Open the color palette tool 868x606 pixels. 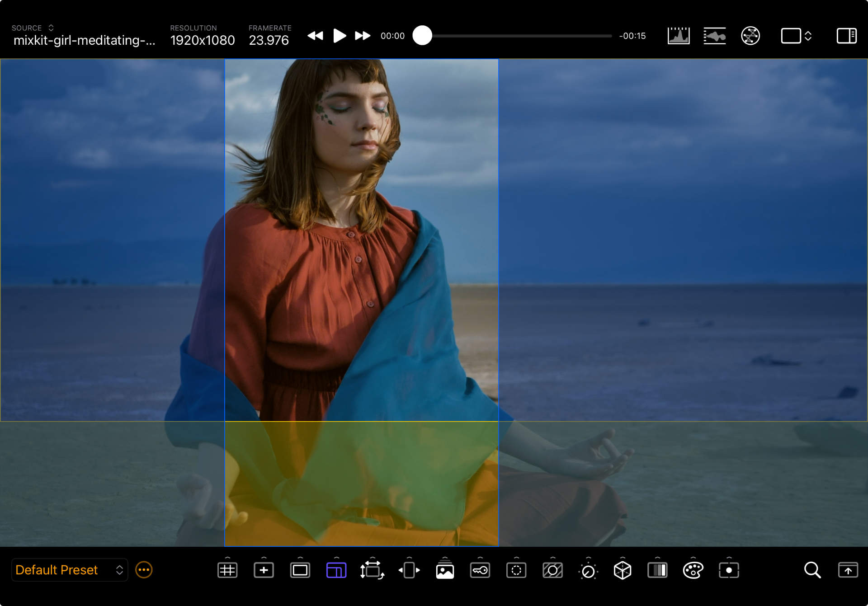coord(693,570)
